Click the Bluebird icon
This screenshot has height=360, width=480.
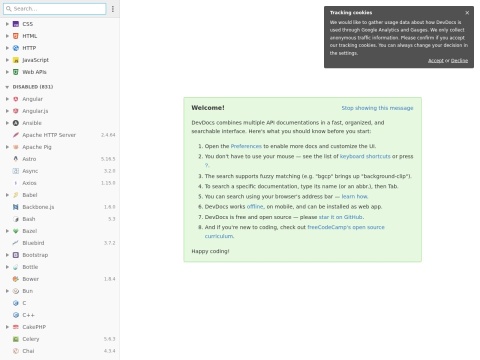(x=16, y=243)
